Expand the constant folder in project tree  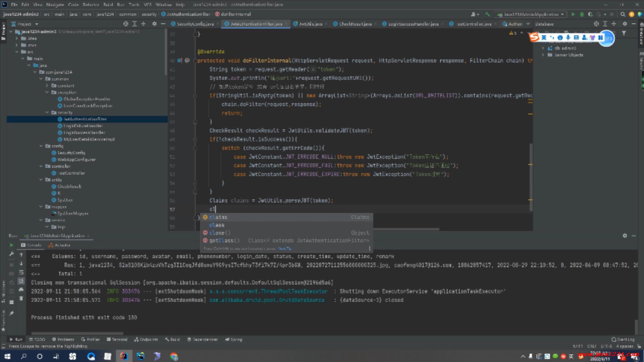pyautogui.click(x=47, y=85)
